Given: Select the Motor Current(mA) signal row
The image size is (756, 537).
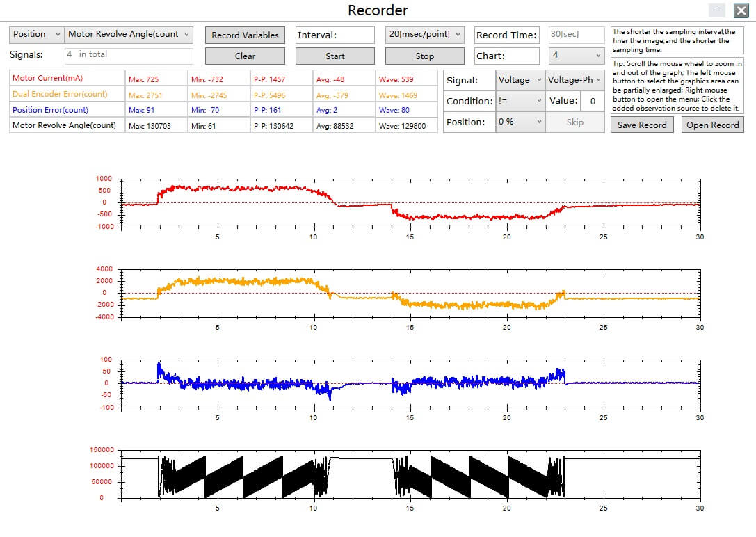Looking at the screenshot, I should pos(67,78).
